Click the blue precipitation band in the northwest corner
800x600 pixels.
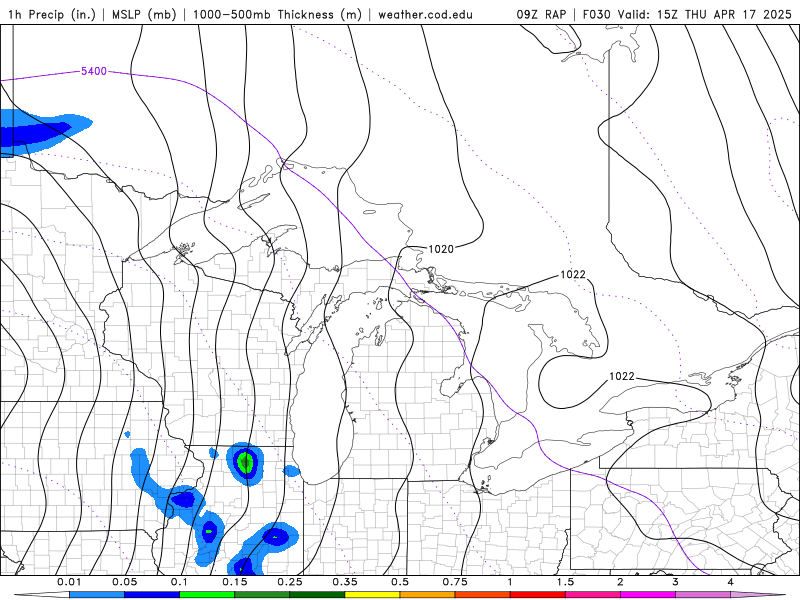tap(41, 132)
